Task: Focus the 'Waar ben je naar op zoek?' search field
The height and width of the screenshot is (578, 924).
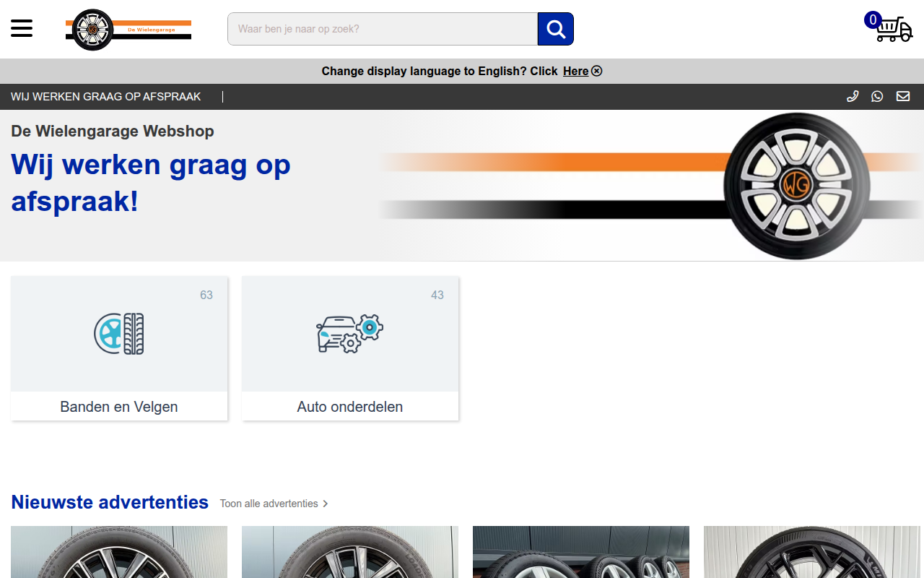Action: 383,29
